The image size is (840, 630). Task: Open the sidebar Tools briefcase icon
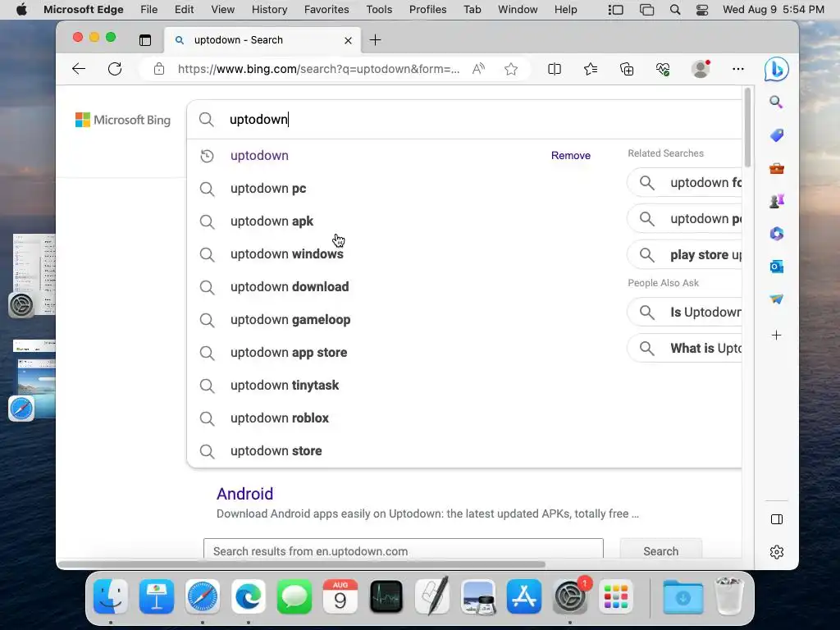[x=776, y=168]
